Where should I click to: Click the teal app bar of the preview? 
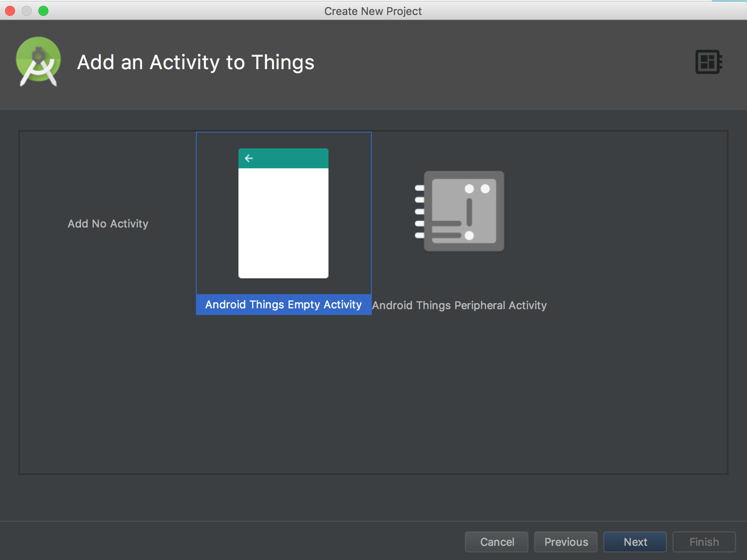(283, 158)
